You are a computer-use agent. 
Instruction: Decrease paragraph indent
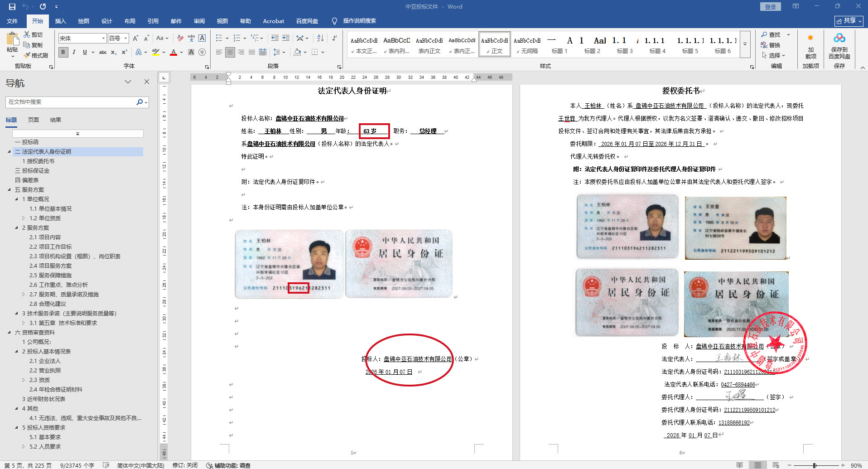pos(275,38)
